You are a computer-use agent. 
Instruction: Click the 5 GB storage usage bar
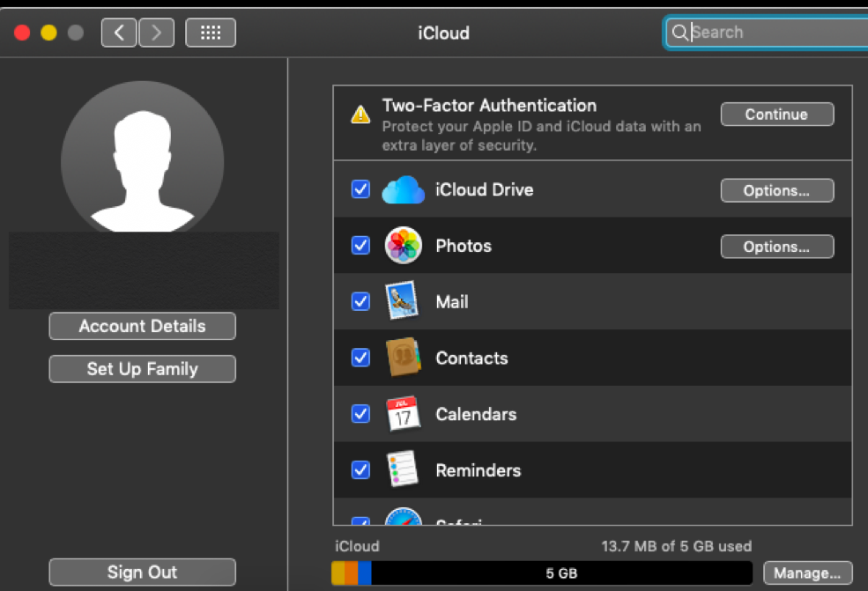542,573
